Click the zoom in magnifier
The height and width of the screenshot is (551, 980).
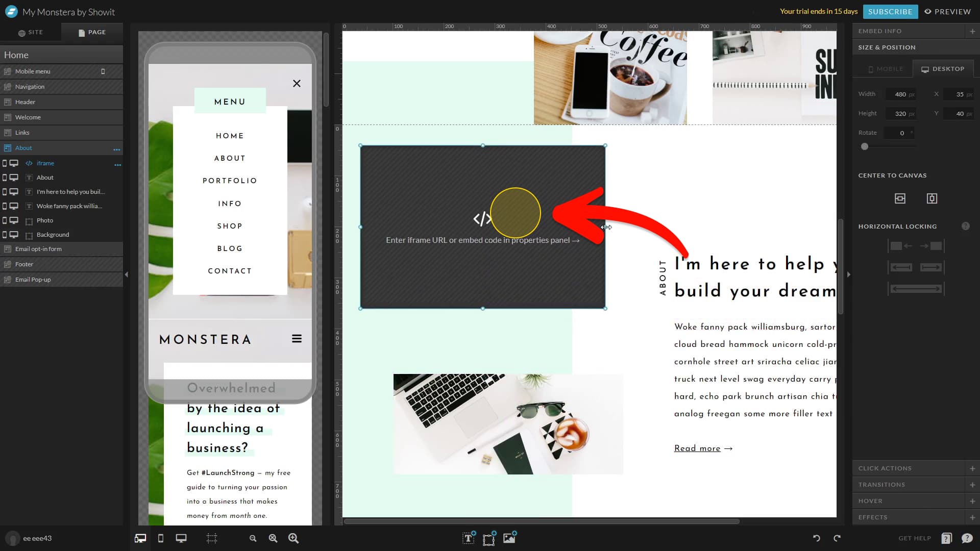293,538
